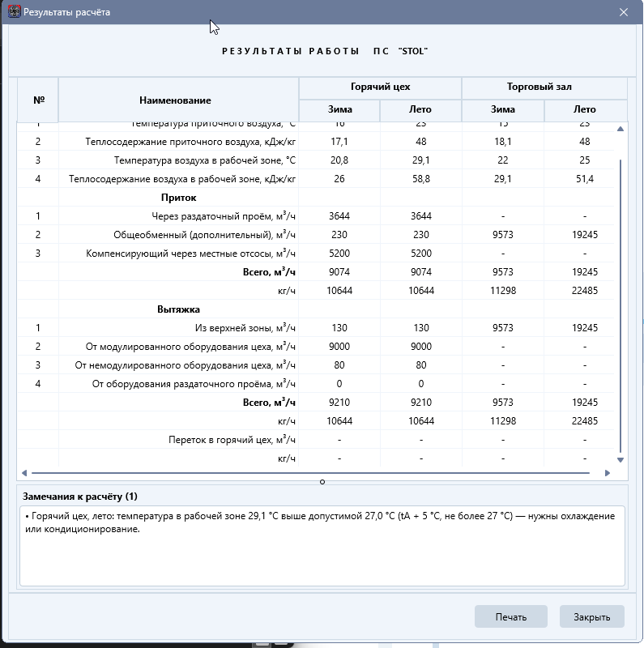This screenshot has height=648, width=644.
Task: Click value 17,1 in Горячий цех Зима
Action: click(339, 142)
